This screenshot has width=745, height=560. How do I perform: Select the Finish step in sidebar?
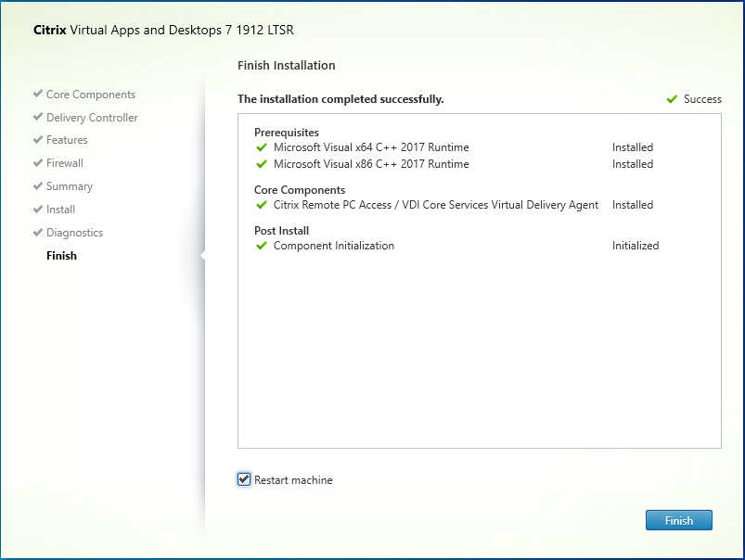click(61, 256)
